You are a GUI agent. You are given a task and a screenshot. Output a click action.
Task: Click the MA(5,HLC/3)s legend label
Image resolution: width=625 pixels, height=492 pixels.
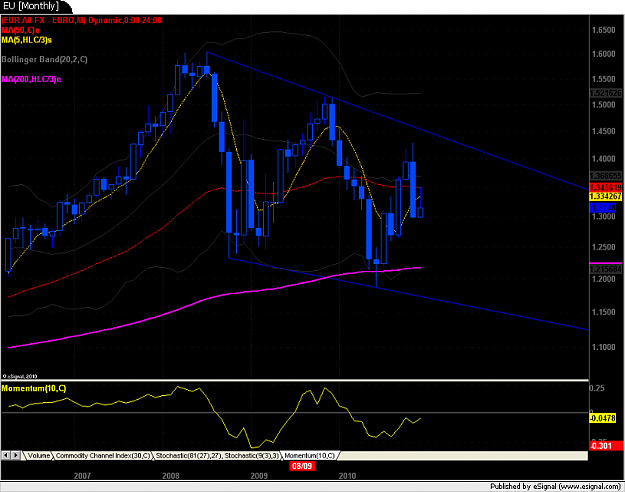(26, 40)
